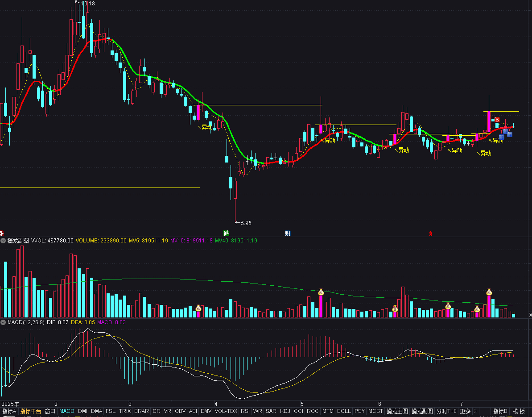Switch to the 擒龙副图 bottom tab
The image size is (532, 417).
click(422, 411)
